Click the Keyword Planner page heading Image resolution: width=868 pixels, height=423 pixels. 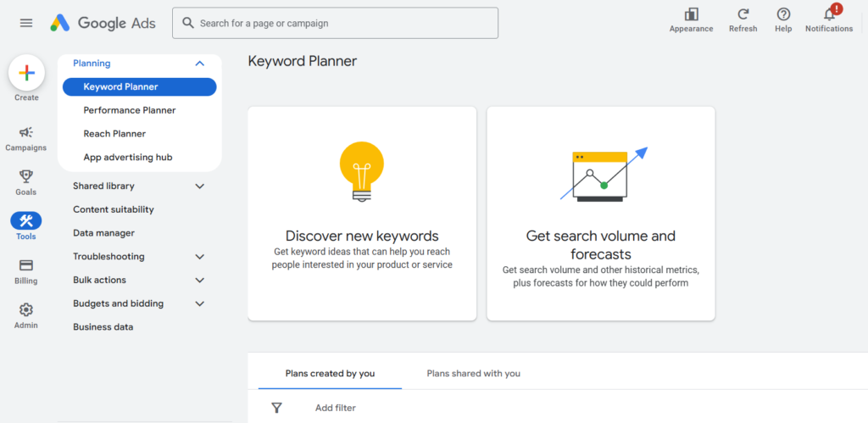(303, 61)
